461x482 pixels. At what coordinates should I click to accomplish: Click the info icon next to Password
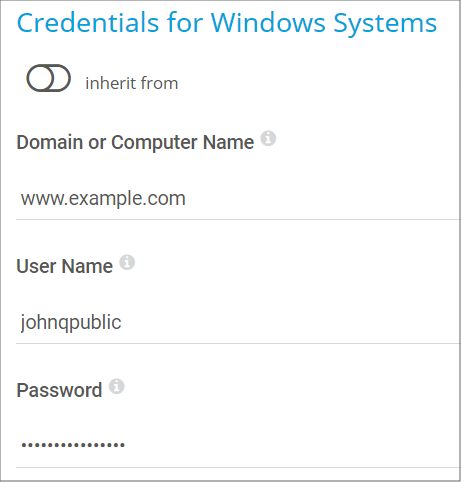coord(117,386)
